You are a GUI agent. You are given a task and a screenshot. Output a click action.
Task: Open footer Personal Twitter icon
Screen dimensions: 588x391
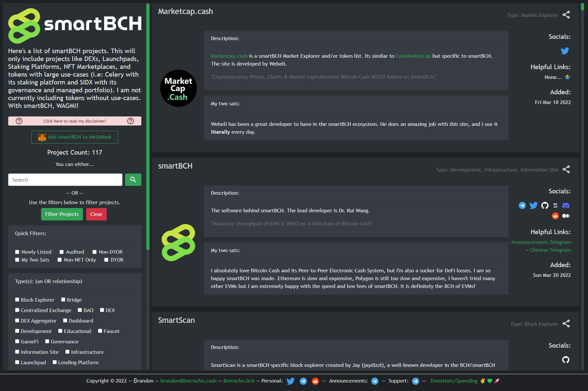pyautogui.click(x=291, y=381)
